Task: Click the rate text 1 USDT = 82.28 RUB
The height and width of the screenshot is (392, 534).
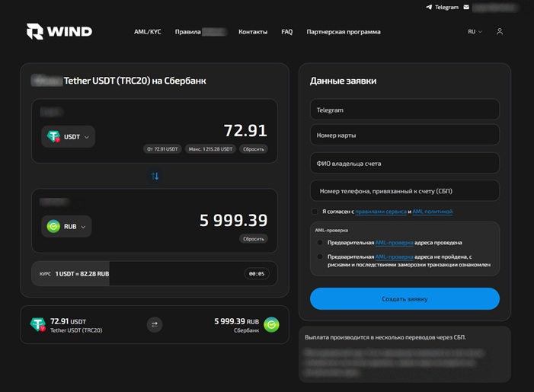Action: [x=82, y=273]
